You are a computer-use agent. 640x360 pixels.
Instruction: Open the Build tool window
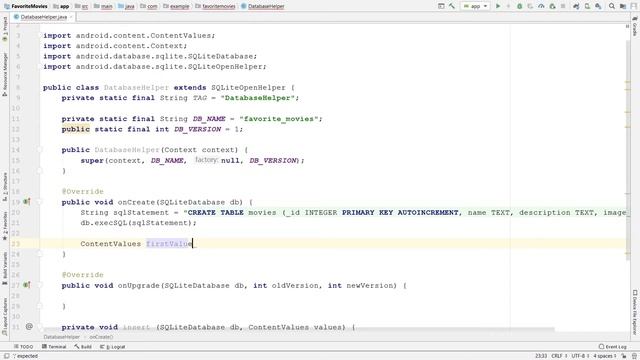(x=83, y=347)
